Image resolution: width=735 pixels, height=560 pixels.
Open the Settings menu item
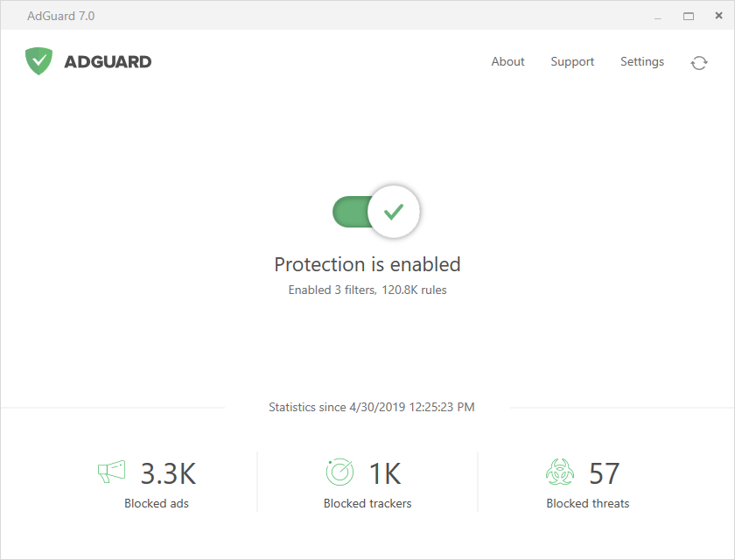(642, 62)
